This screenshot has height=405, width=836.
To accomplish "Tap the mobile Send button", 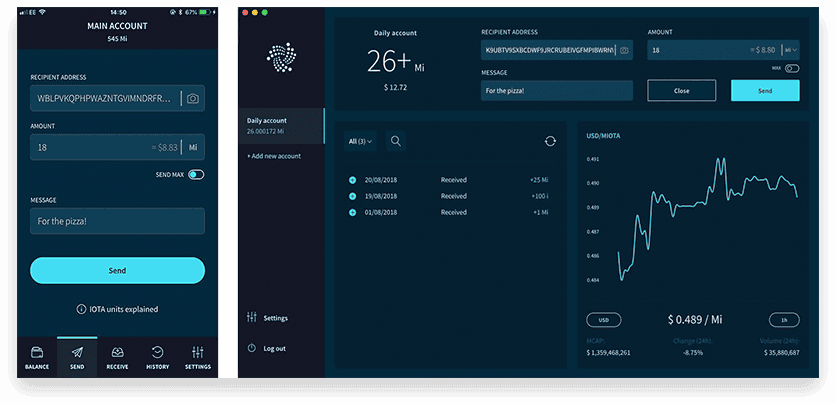I will point(117,271).
